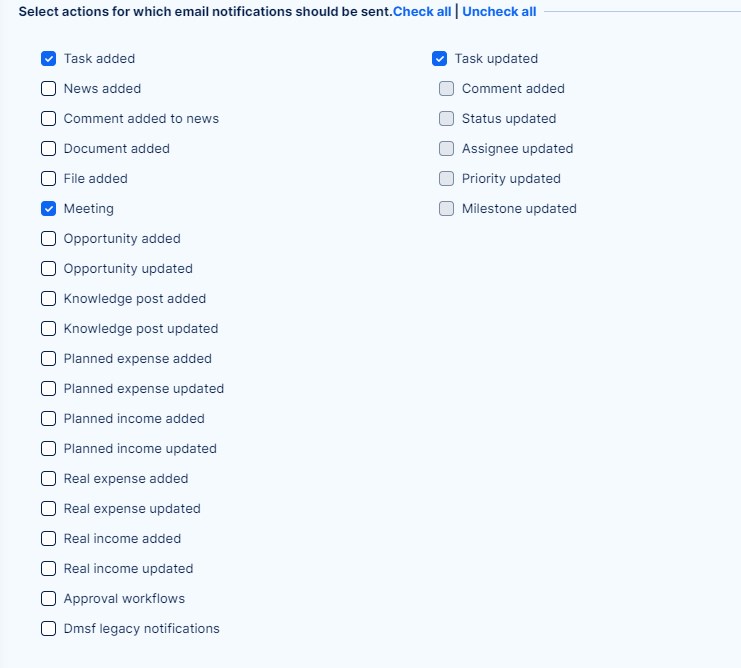741x668 pixels.
Task: Enable Knowledge post added notification
Action: [x=48, y=299]
